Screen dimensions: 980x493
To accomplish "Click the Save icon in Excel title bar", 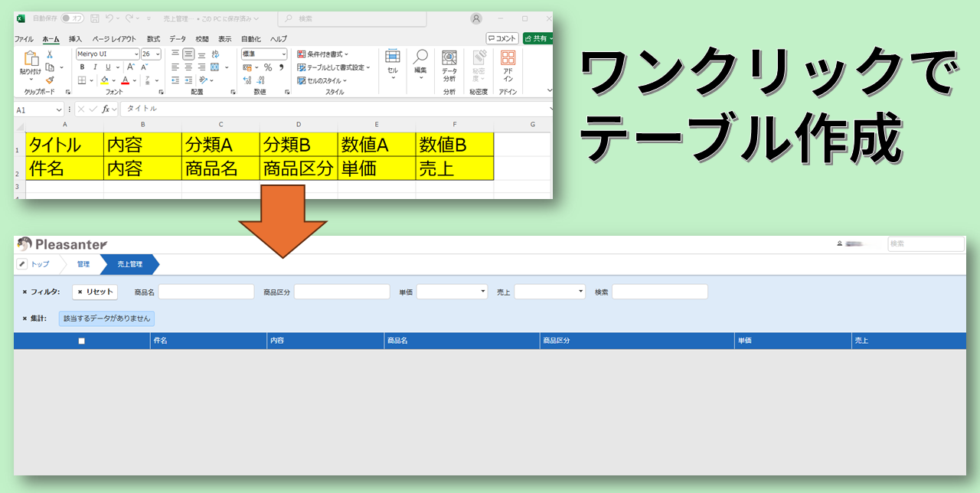I will coord(95,18).
